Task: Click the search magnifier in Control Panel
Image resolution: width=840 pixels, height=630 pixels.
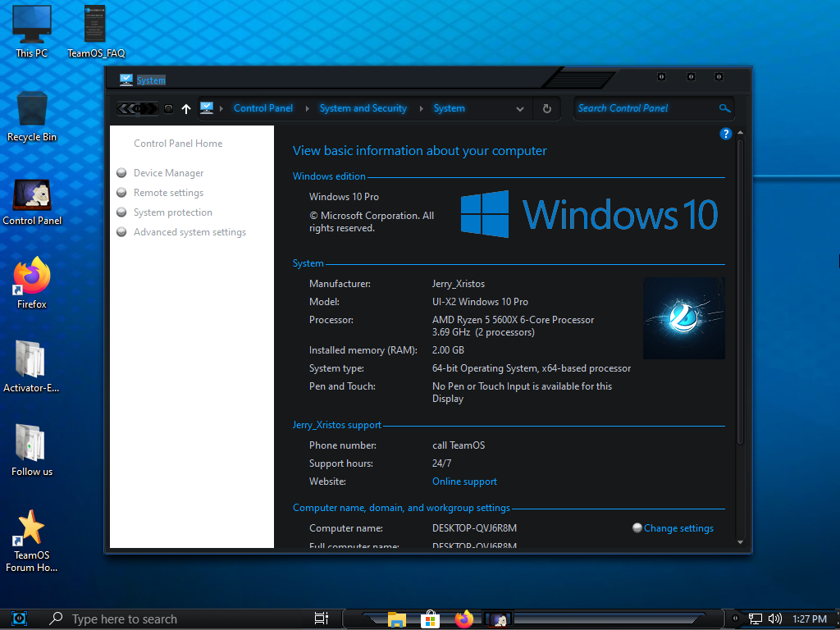Action: (x=724, y=108)
